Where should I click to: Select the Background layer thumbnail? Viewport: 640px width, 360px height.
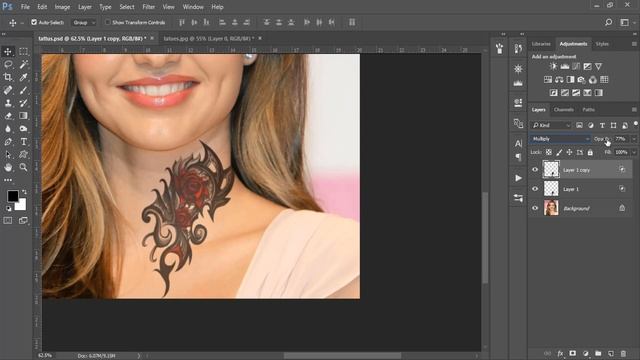pos(551,208)
